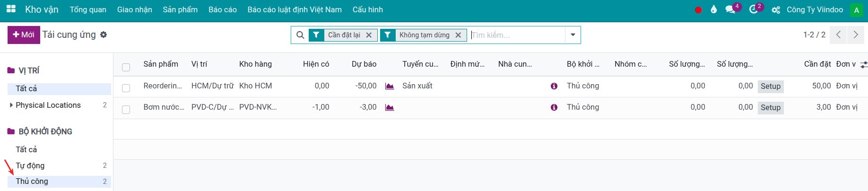Viewport: 868px width, 191px height.
Task: Sort by Bộ khởi... column header
Action: coord(583,64)
